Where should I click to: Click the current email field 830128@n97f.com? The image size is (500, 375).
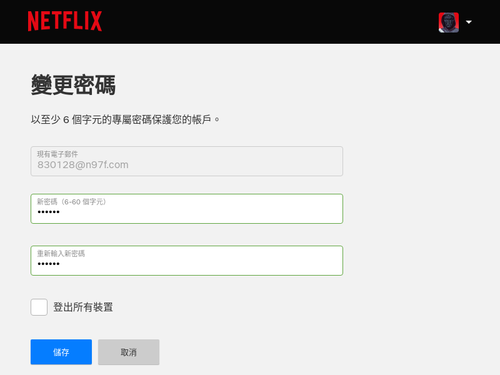(x=187, y=161)
